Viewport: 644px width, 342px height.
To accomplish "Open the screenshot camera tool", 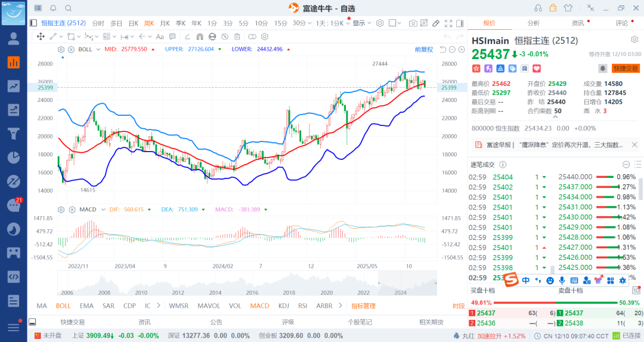I will [x=413, y=23].
